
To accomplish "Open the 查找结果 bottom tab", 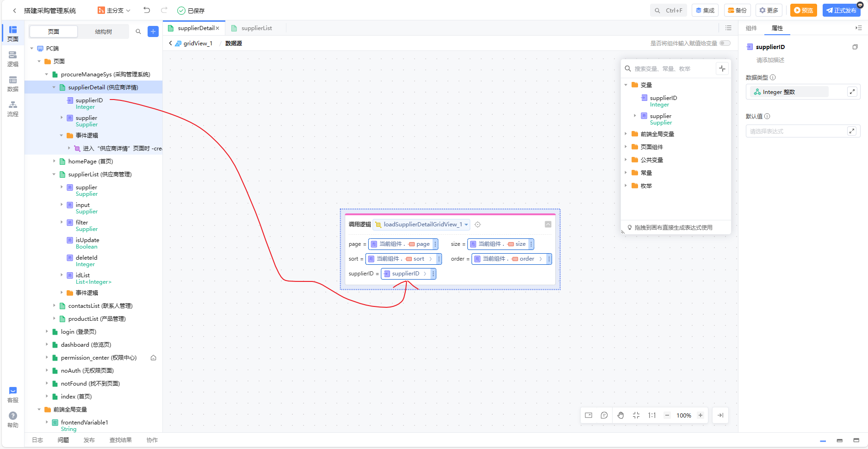I will pos(120,440).
